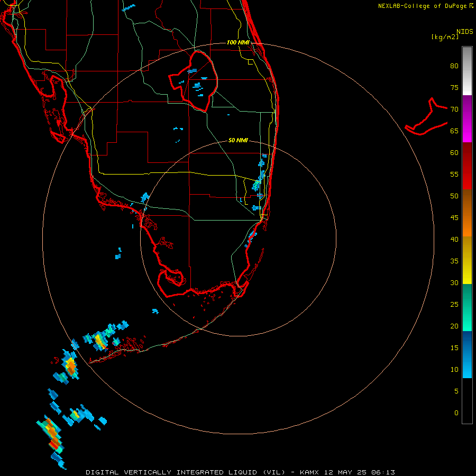Click the 70 value on color scale
This screenshot has width=476, height=476.
point(454,109)
